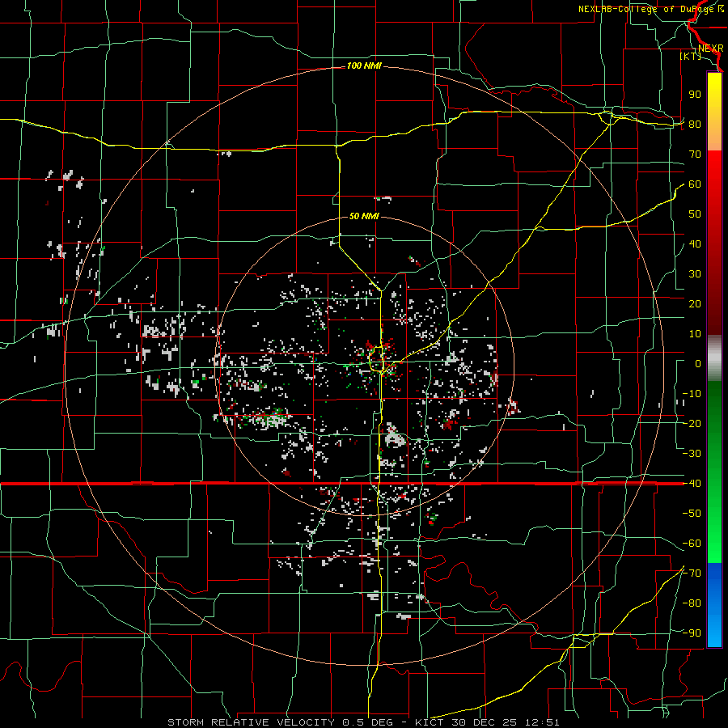This screenshot has width=728, height=728.
Task: Pick the gray near-zero color bar segment
Action: pos(714,358)
